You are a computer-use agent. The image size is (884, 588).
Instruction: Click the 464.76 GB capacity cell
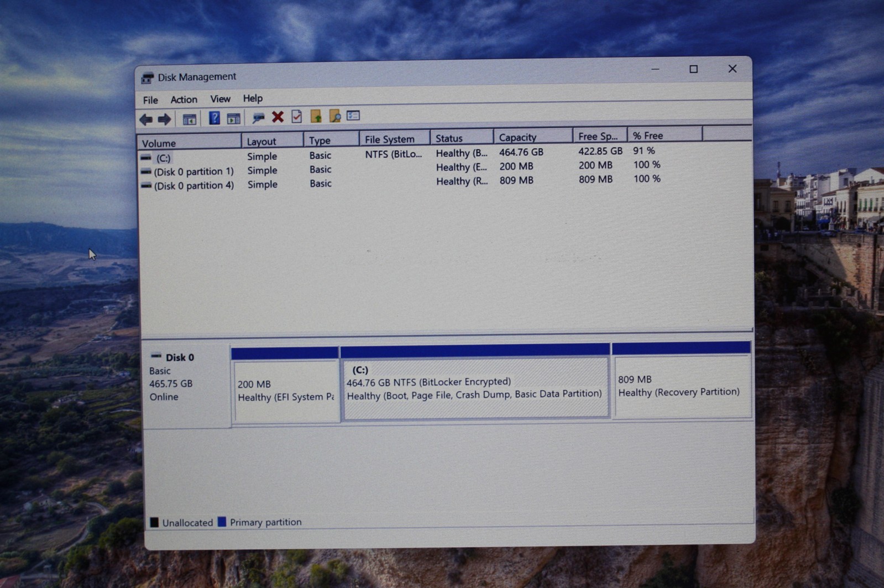tap(521, 152)
